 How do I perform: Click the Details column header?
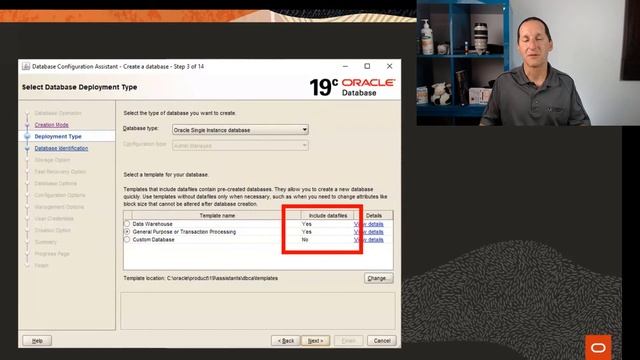(373, 215)
